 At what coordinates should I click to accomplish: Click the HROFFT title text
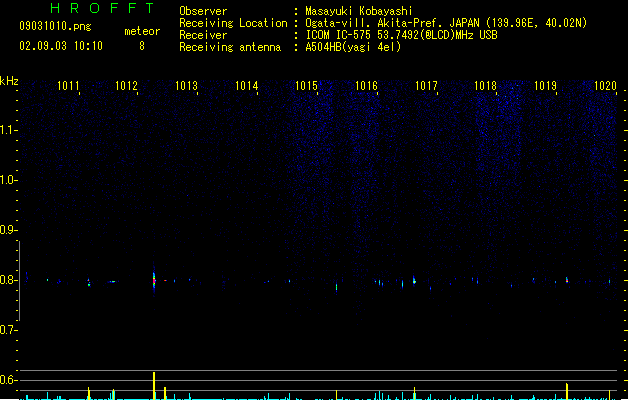point(102,8)
